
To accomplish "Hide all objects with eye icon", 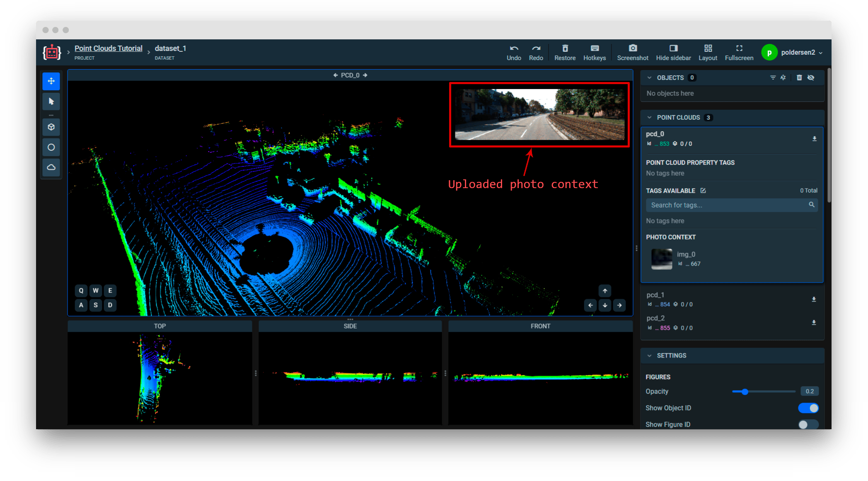I will (811, 78).
